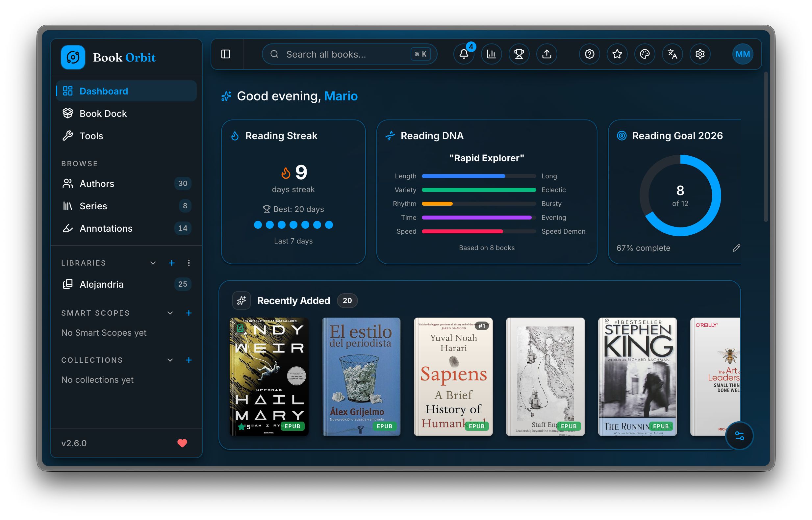The image size is (812, 520).
Task: Click the Reading Streak card title
Action: click(x=281, y=136)
